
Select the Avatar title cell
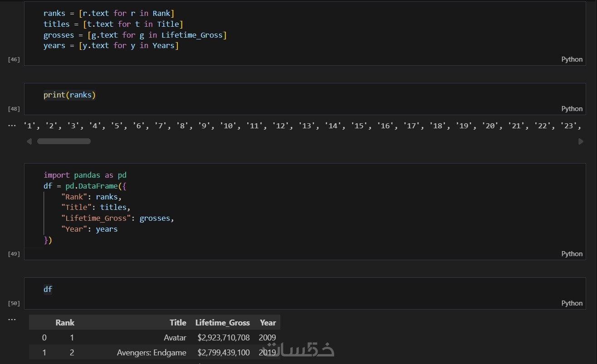coord(175,338)
